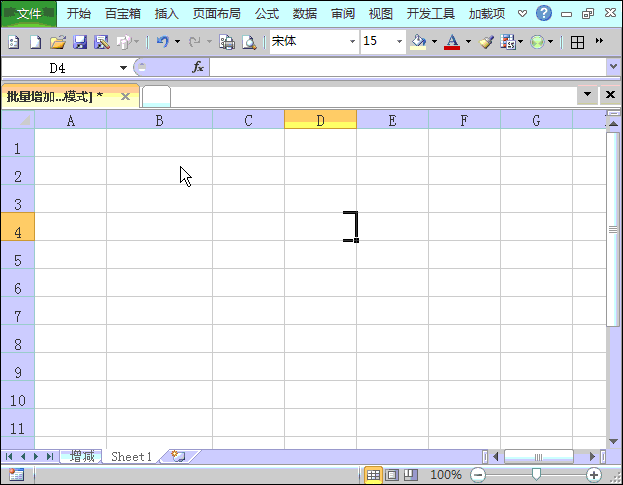Switch to the 开始 ribbon tab

tap(79, 14)
